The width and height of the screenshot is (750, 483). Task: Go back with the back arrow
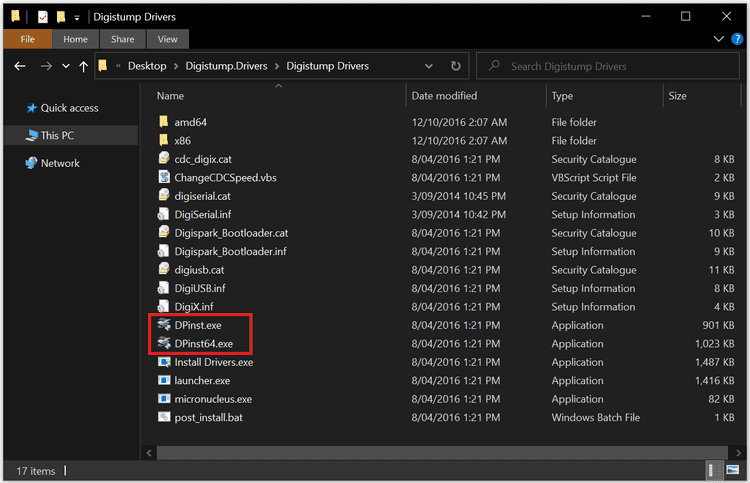click(20, 66)
